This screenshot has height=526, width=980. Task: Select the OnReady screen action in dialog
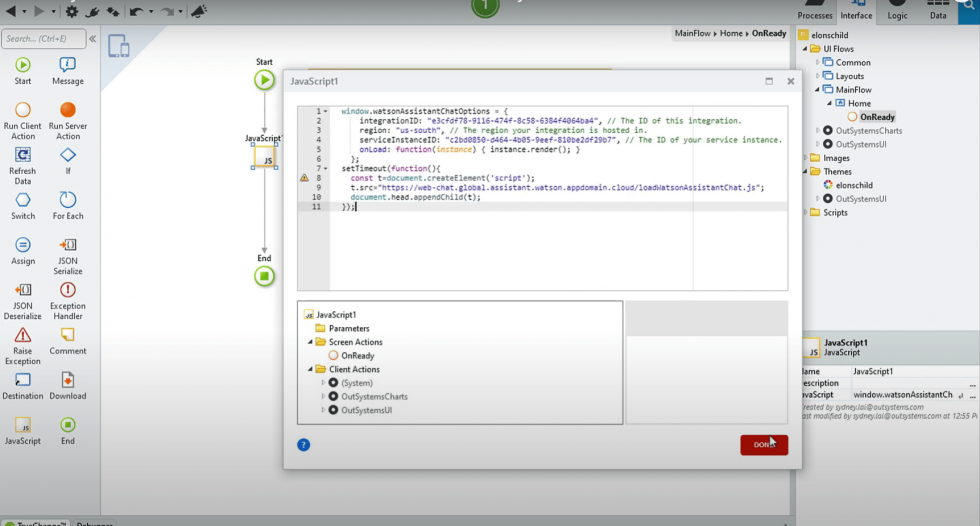(357, 356)
